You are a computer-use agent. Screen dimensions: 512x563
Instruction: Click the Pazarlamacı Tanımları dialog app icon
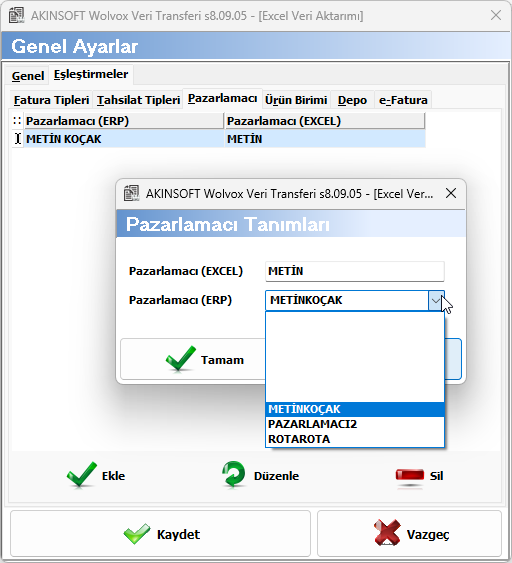pyautogui.click(x=131, y=193)
